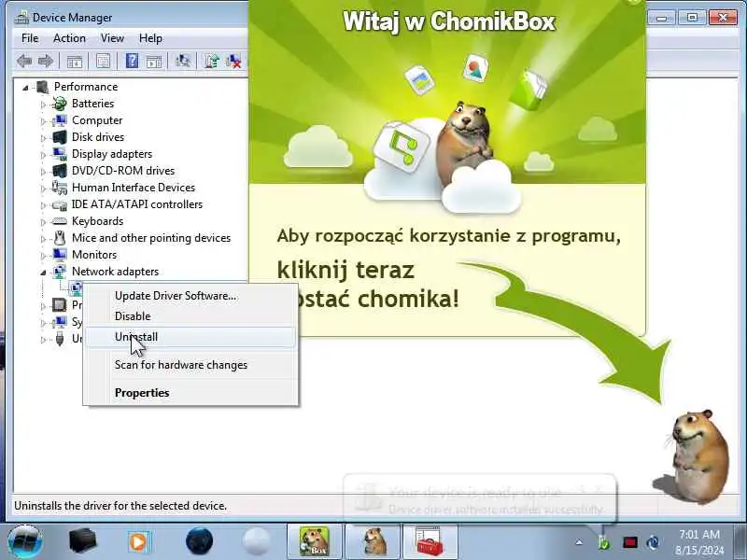Choose Scan for hardware changes in context menu
The image size is (747, 560).
[190, 365]
